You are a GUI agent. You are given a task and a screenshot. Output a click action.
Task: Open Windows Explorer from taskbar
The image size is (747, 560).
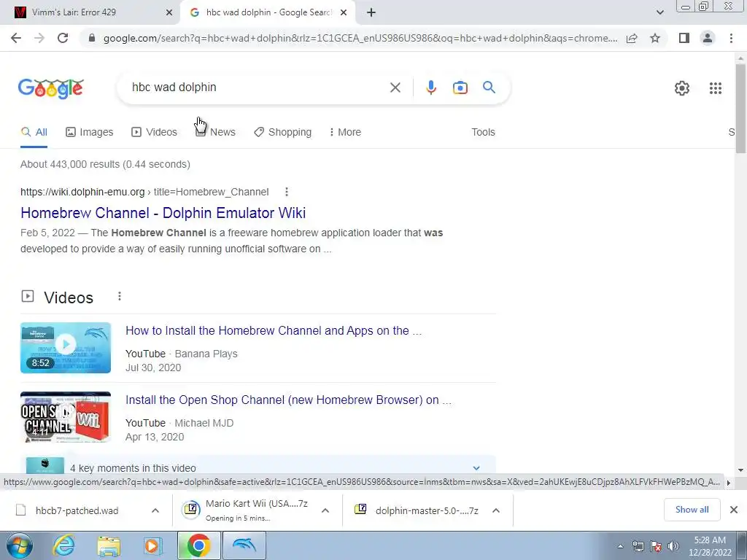(109, 546)
